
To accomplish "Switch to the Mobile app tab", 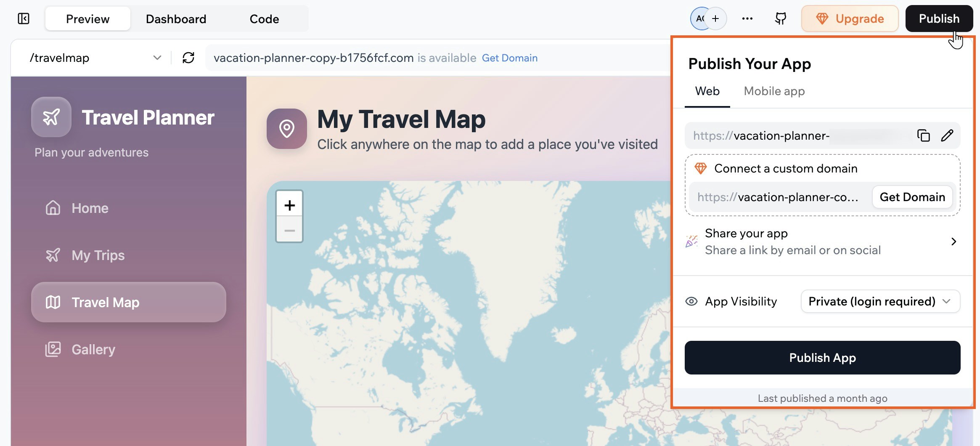I will 774,91.
